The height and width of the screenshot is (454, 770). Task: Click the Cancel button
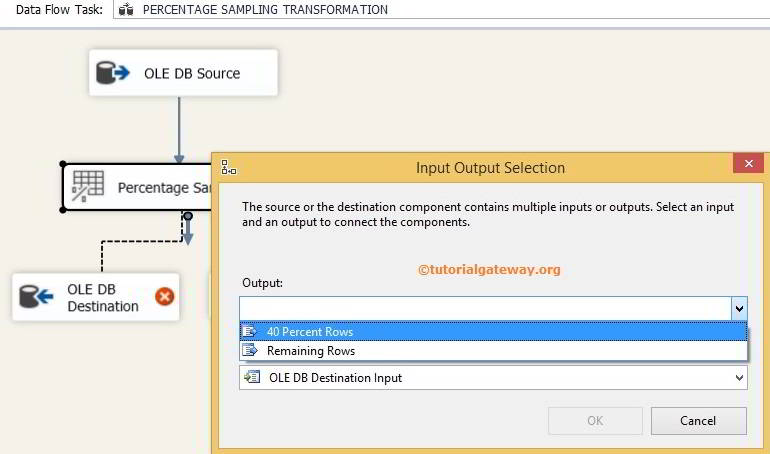tap(698, 421)
